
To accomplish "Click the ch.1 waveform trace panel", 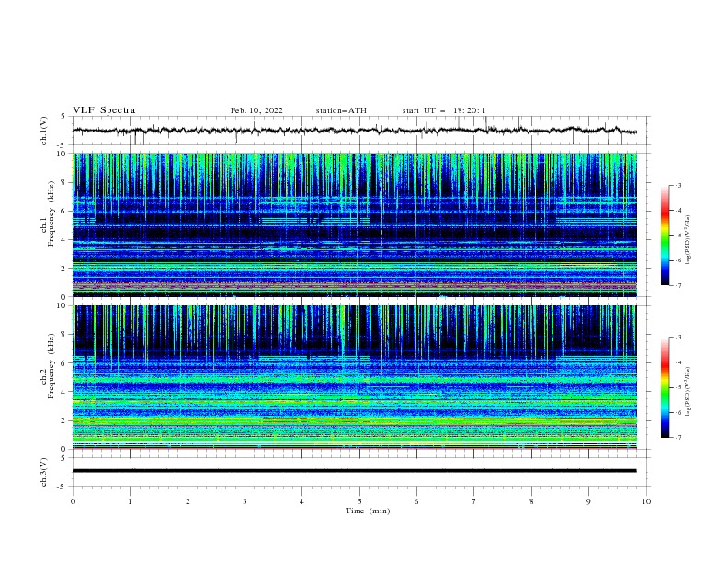I will coord(361,131).
